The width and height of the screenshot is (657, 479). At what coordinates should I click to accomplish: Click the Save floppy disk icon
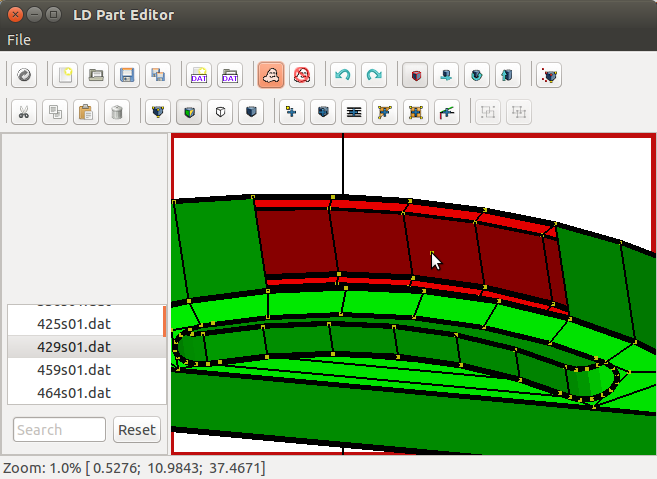(x=126, y=75)
